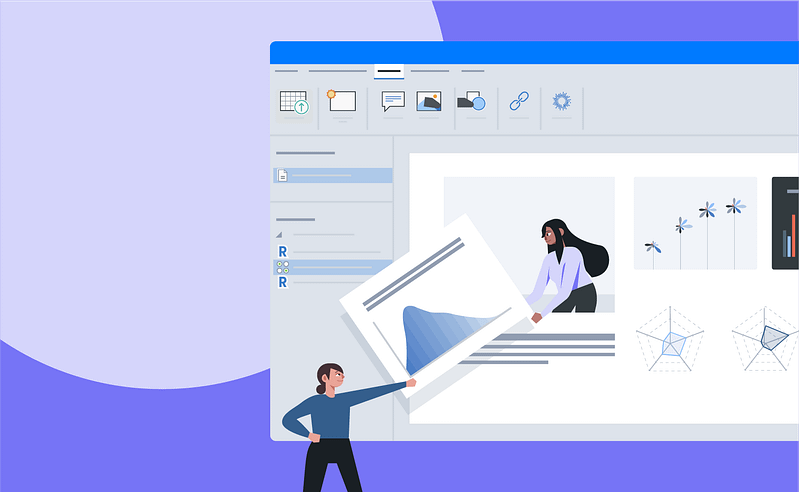Open the settings gear in the toolbar
Viewport: 799px width, 492px height.
click(x=561, y=101)
